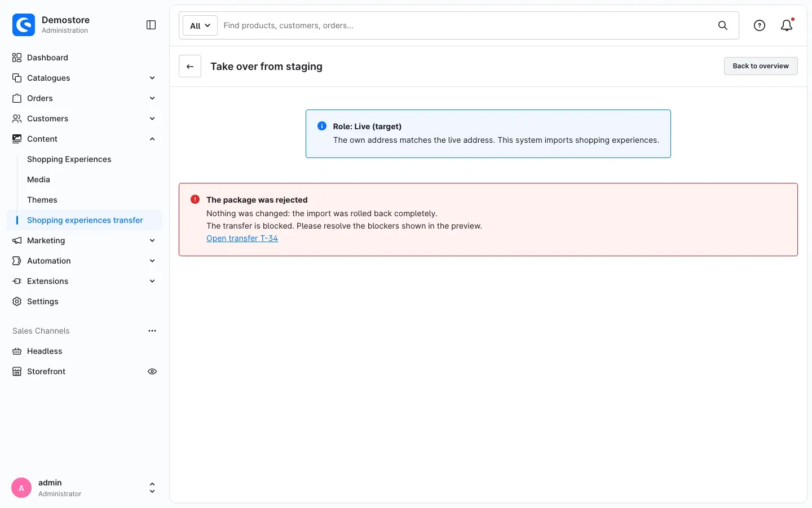
Task: Click the Shopware logo icon
Action: click(x=24, y=25)
